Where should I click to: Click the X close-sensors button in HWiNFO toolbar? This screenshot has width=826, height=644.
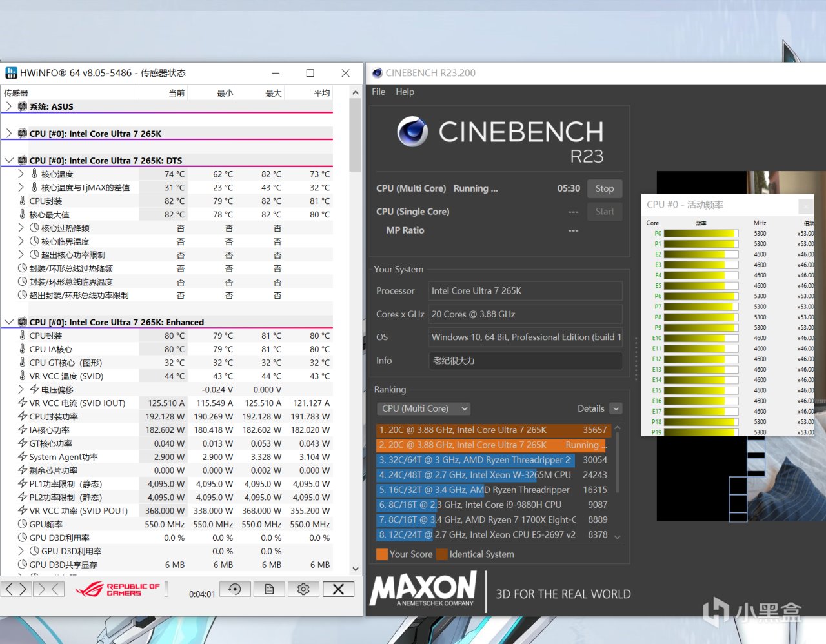(x=338, y=589)
